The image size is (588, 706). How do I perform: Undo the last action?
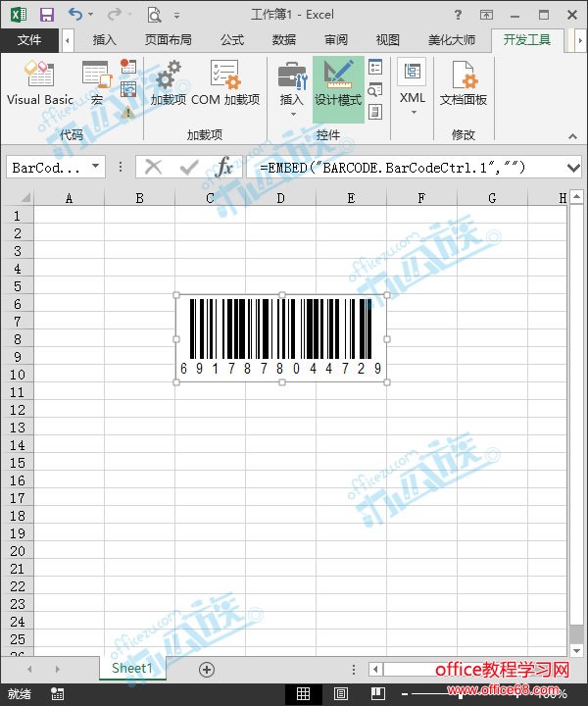point(74,15)
